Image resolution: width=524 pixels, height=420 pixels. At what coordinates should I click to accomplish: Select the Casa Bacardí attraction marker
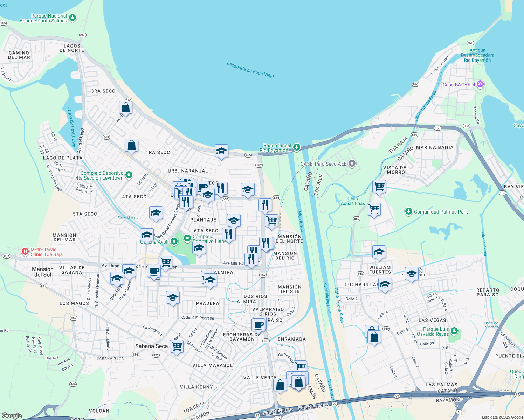481,84
